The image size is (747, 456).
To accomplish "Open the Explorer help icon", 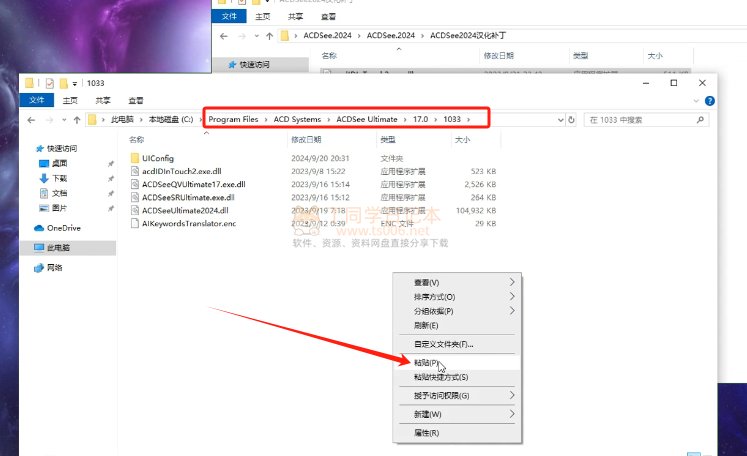I will [x=710, y=101].
